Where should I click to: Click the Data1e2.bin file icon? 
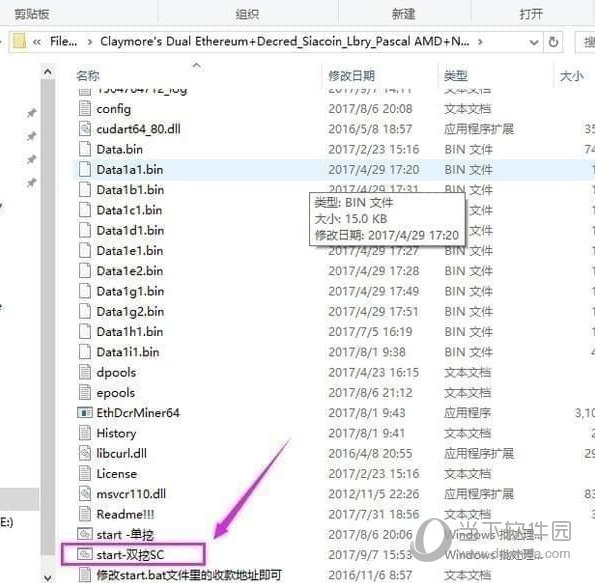point(85,271)
